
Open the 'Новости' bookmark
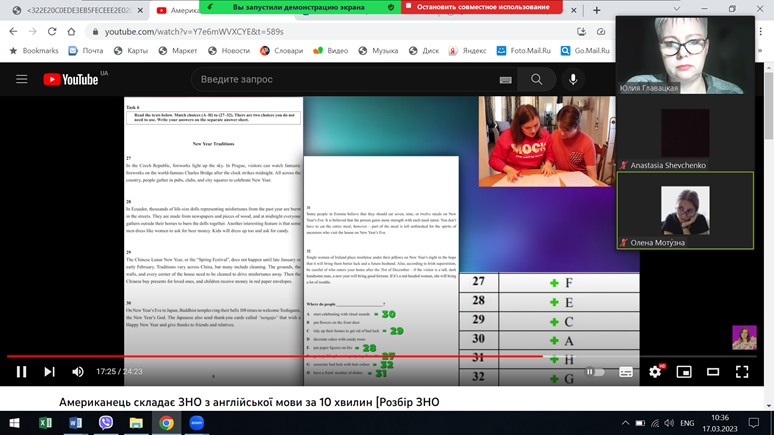(229, 50)
